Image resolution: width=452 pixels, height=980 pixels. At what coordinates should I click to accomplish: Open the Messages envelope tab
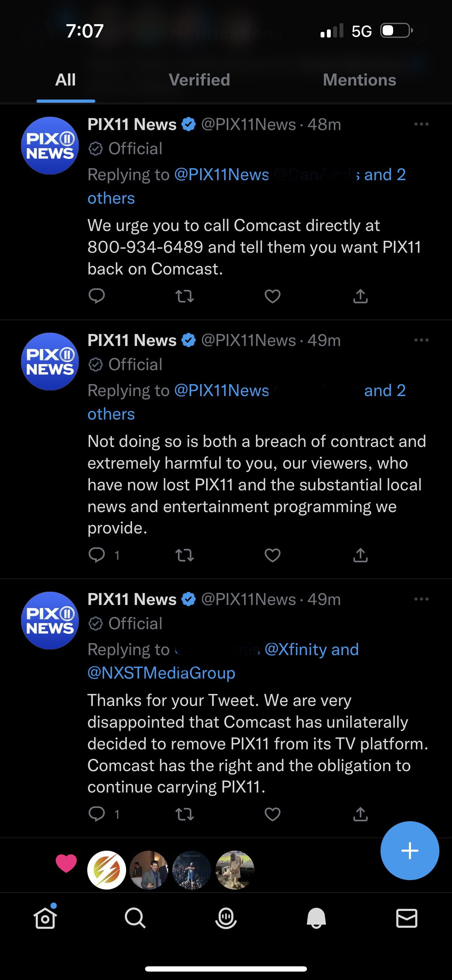406,918
